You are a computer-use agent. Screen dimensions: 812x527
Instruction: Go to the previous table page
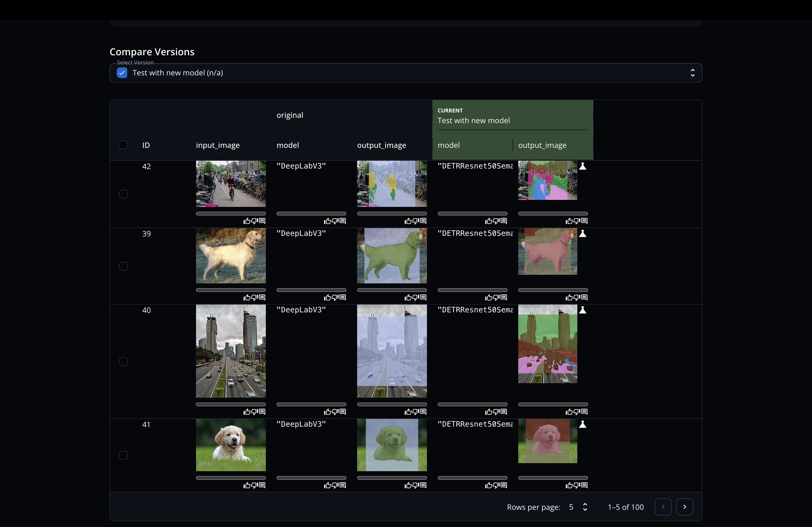pos(663,507)
